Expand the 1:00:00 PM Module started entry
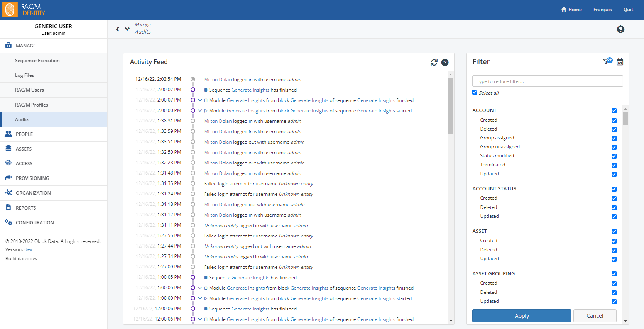Screen dimensions: 644x329 tap(200, 298)
